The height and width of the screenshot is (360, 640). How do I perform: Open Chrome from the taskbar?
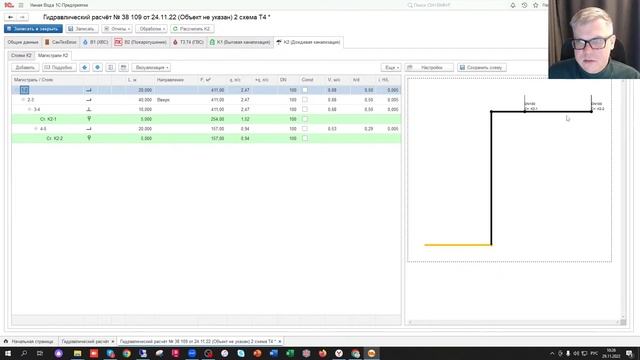click(127, 353)
